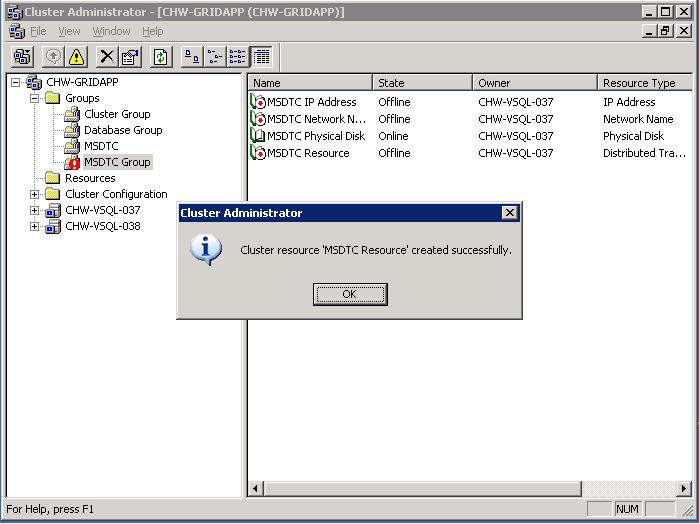Select 'MSDTC Network N...' name text
This screenshot has width=699, height=524.
[317, 119]
